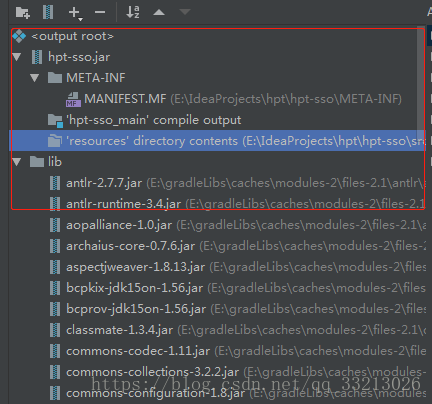Image resolution: width=432 pixels, height=404 pixels.
Task: Click the lib folder icon
Action: pos(37,162)
